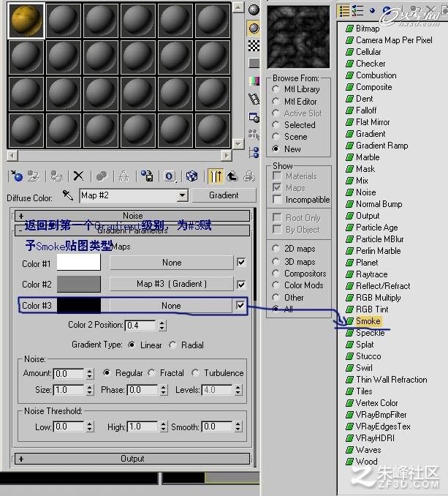Adjust the noise Size spinner
The height and width of the screenshot is (496, 448).
point(90,390)
